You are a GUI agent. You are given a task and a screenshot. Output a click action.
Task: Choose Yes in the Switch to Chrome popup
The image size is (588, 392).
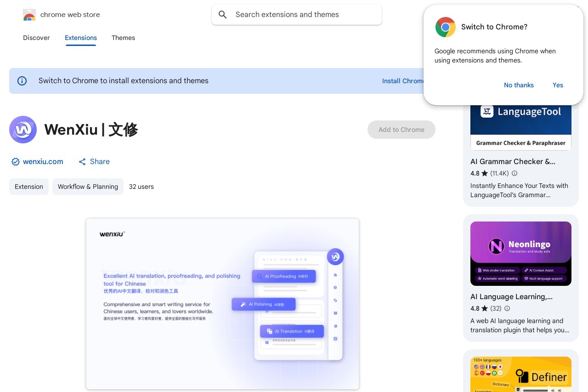(558, 85)
